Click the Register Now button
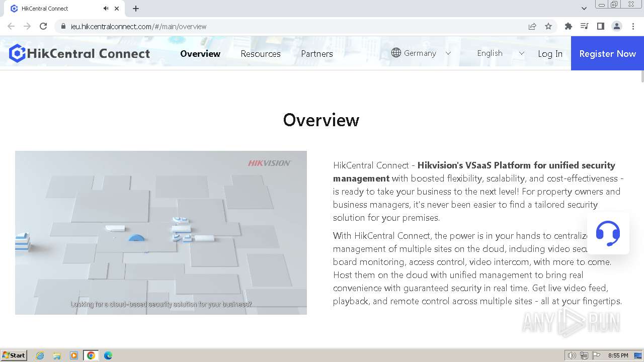 coord(607,53)
